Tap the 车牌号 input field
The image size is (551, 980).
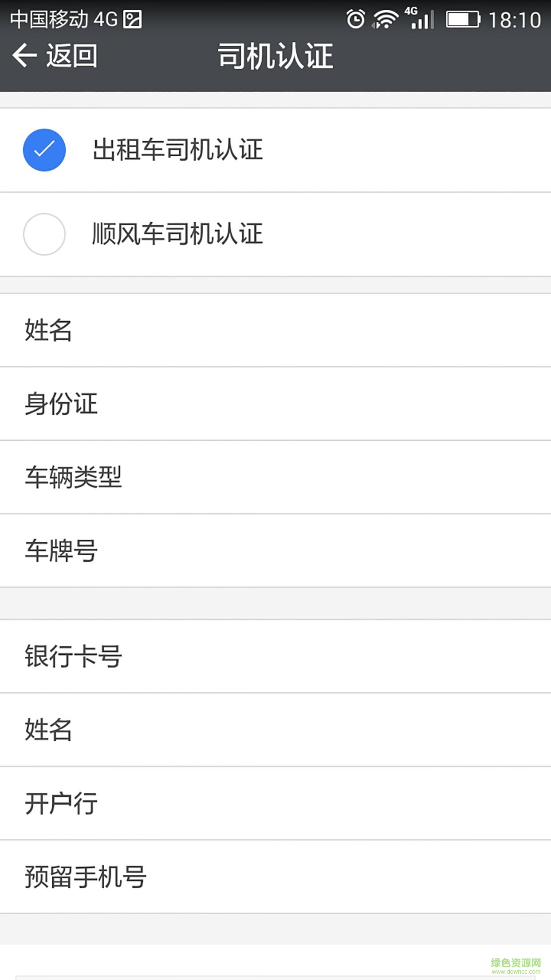[x=275, y=551]
